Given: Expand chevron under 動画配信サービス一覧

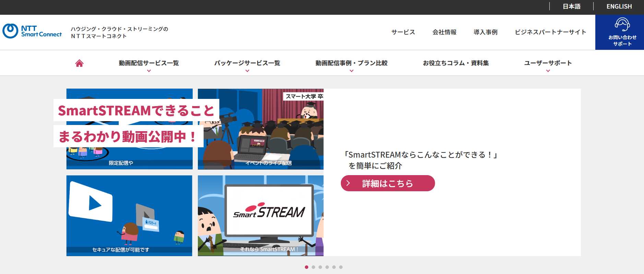Looking at the screenshot, I should click(x=149, y=71).
